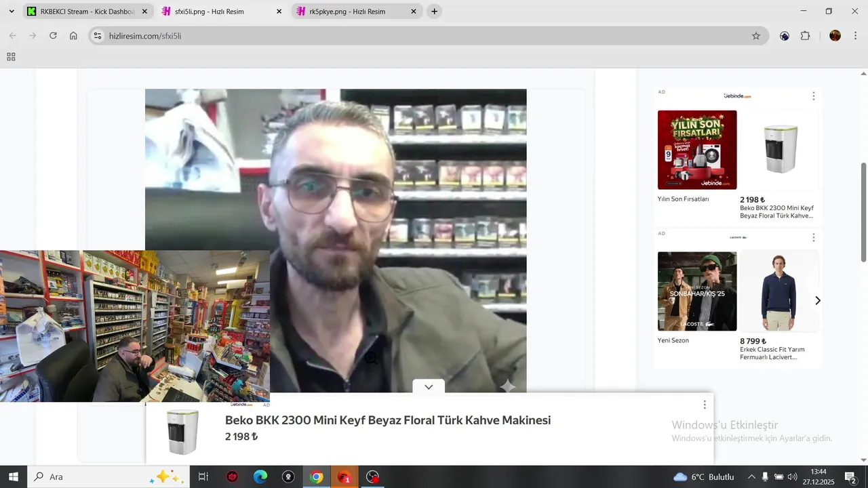Open the weather widget 6°C Bulutlu
The width and height of the screenshot is (868, 488).
704,476
